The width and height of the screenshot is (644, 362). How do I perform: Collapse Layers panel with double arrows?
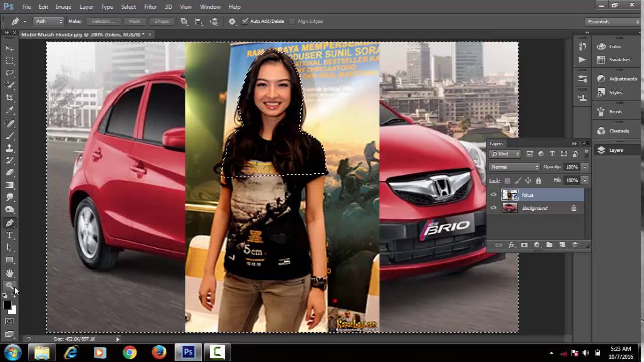[x=574, y=144]
